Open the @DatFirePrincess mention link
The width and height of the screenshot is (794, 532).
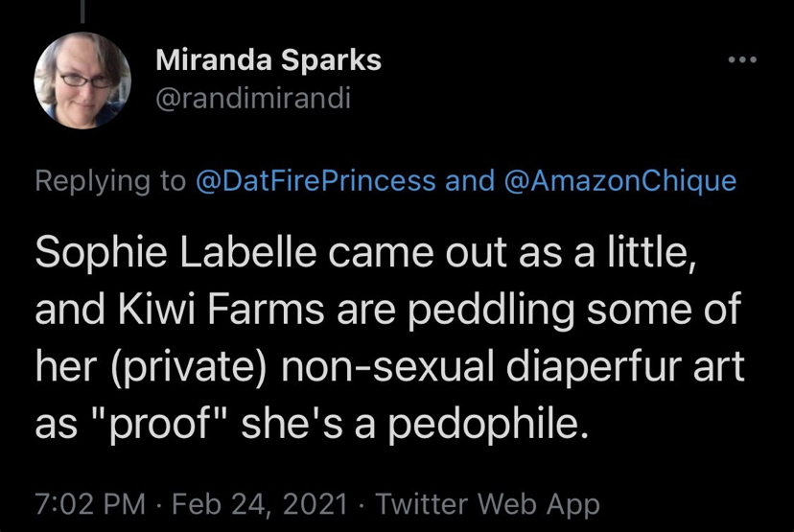(315, 181)
